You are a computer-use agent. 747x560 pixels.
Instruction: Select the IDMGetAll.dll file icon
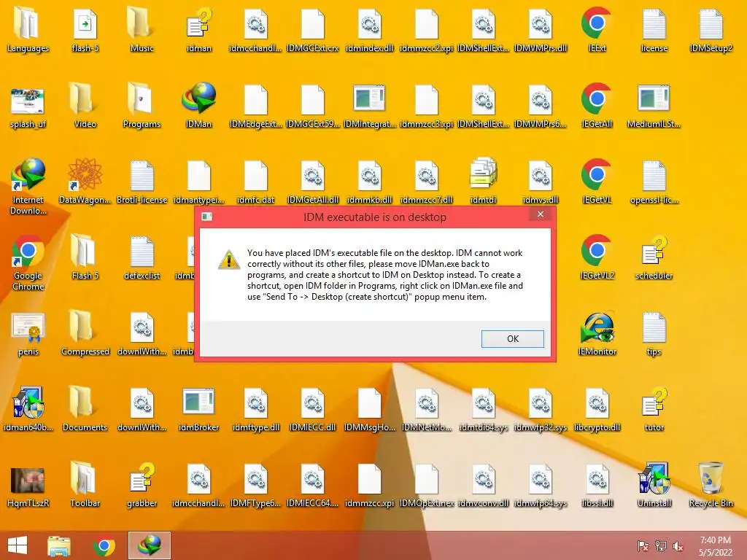click(x=312, y=176)
